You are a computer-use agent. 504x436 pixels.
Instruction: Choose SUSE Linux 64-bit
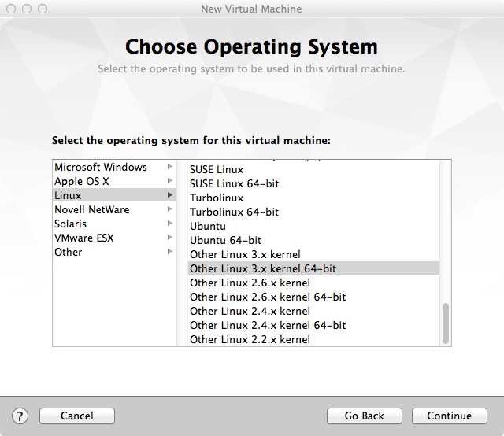(313, 184)
